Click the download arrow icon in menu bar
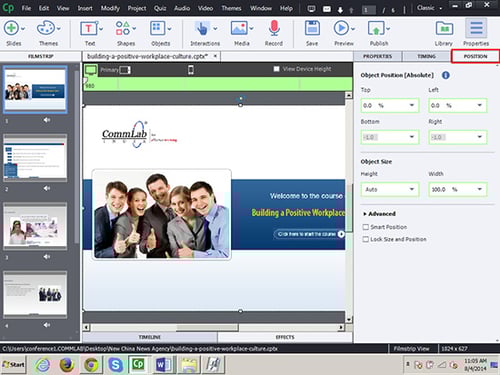This screenshot has height=375, width=500. [340, 10]
